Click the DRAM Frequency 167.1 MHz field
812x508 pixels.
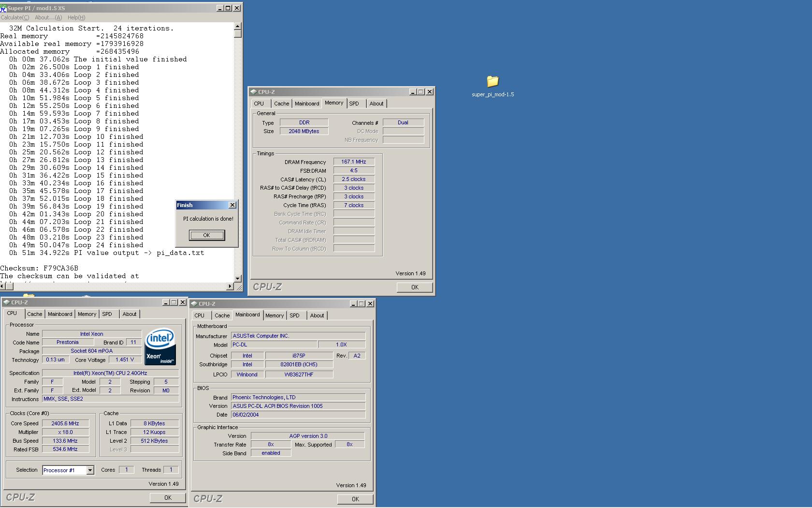(x=354, y=162)
